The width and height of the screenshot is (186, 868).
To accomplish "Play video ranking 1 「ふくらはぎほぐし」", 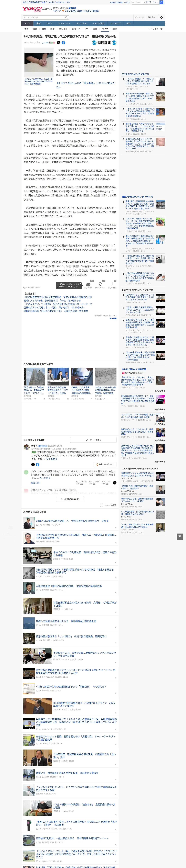I will [160, 298].
